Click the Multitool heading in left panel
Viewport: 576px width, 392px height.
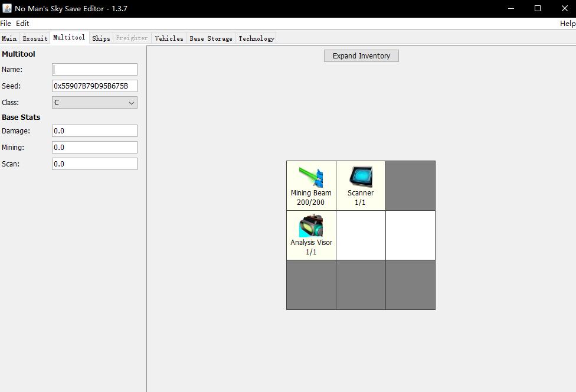click(x=18, y=54)
